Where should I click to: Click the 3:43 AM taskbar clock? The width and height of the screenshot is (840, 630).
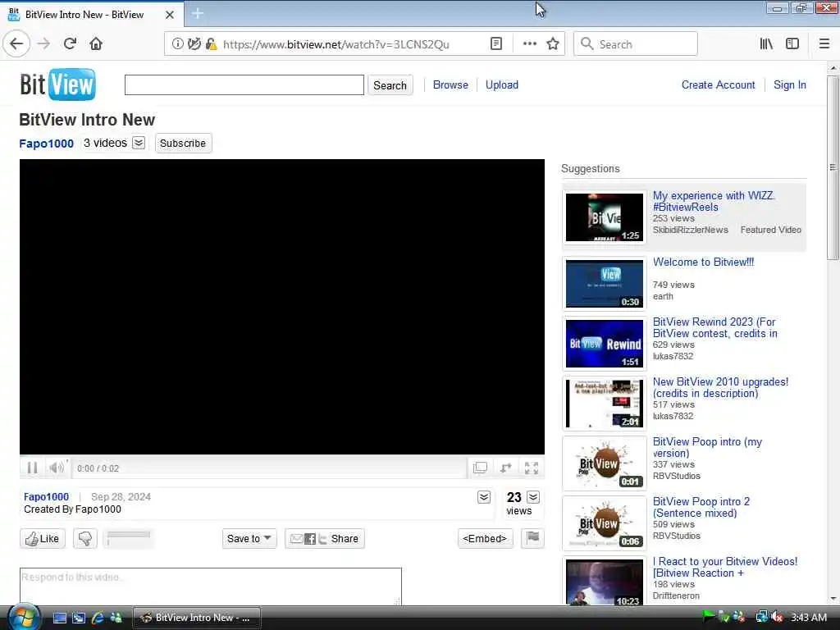pos(809,617)
